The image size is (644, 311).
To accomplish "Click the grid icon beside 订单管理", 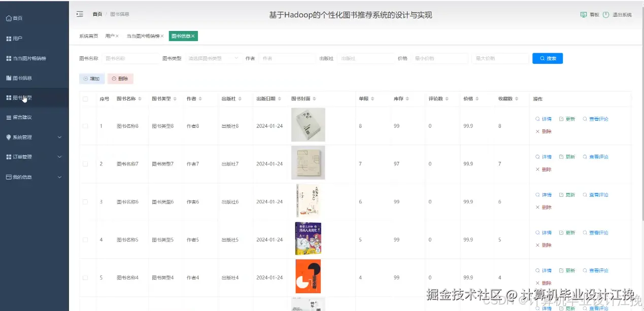I will 9,157.
